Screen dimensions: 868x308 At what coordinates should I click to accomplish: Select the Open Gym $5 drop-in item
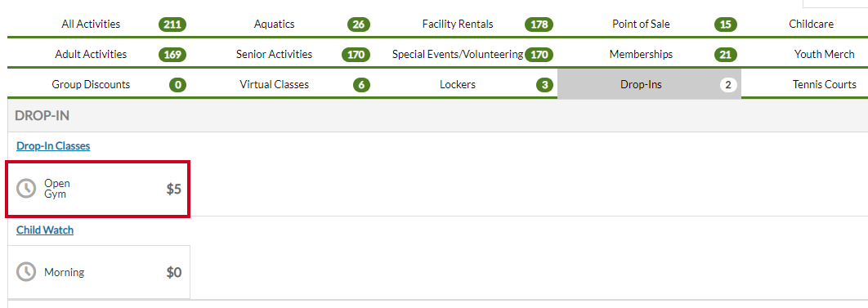tap(98, 189)
